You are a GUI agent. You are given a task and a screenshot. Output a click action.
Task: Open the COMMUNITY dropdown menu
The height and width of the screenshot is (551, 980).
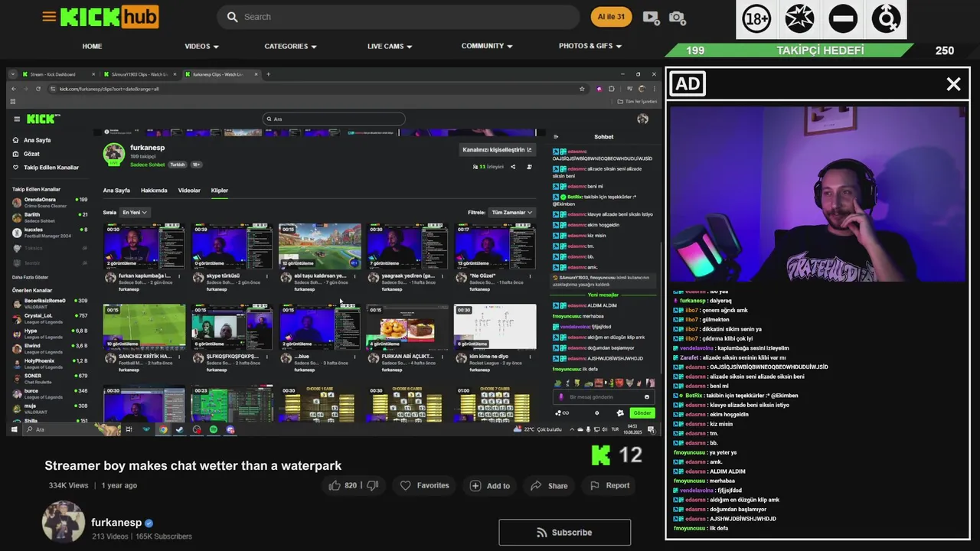click(487, 46)
